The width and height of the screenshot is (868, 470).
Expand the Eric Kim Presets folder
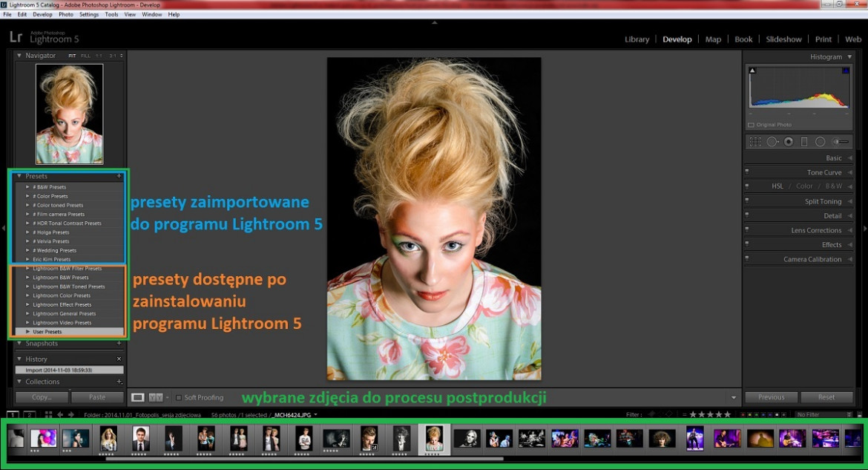27,259
